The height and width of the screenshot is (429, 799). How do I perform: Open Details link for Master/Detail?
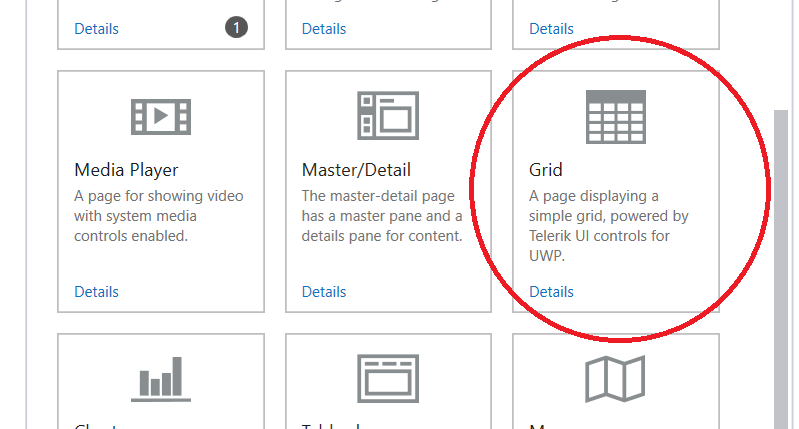click(x=324, y=292)
